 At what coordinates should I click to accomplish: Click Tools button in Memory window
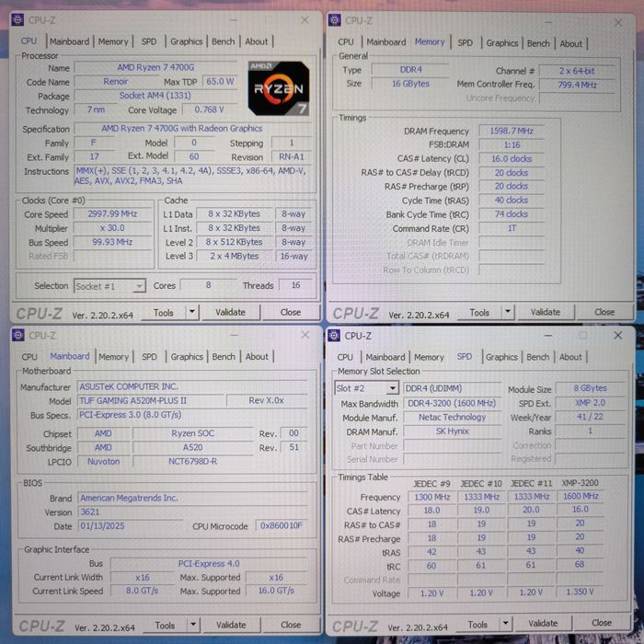pyautogui.click(x=479, y=313)
